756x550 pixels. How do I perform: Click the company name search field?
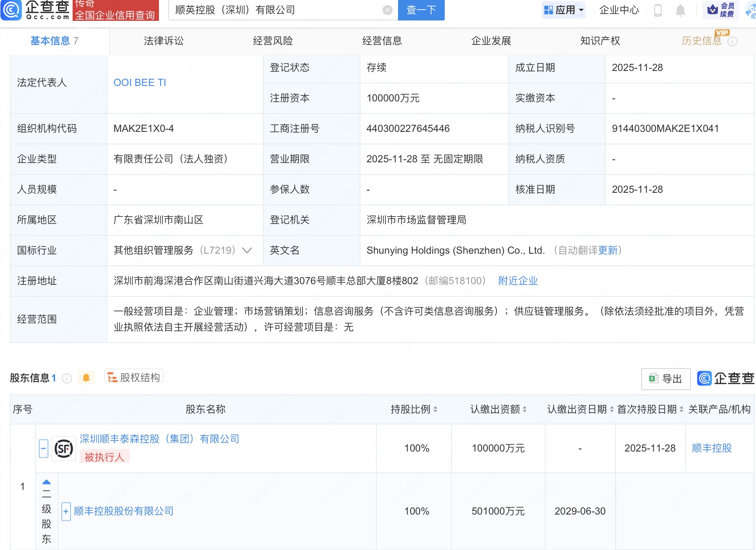275,10
